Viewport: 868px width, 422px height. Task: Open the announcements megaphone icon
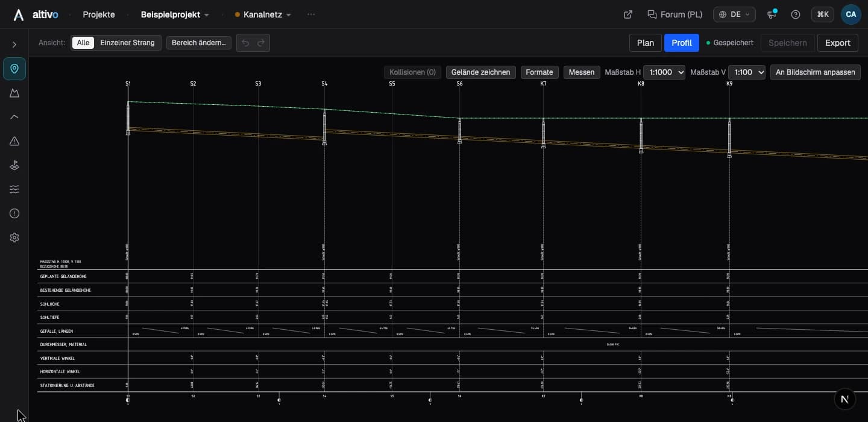point(772,14)
